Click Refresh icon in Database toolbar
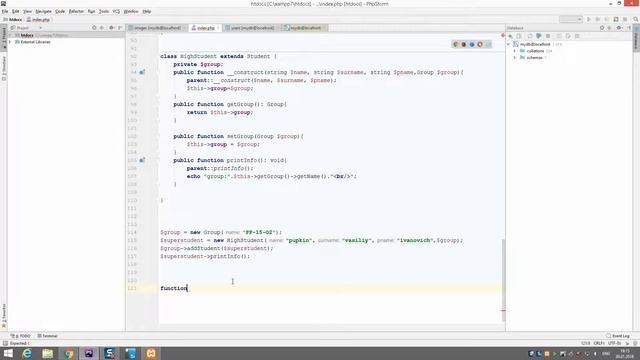The image size is (640, 360). pyautogui.click(x=530, y=36)
